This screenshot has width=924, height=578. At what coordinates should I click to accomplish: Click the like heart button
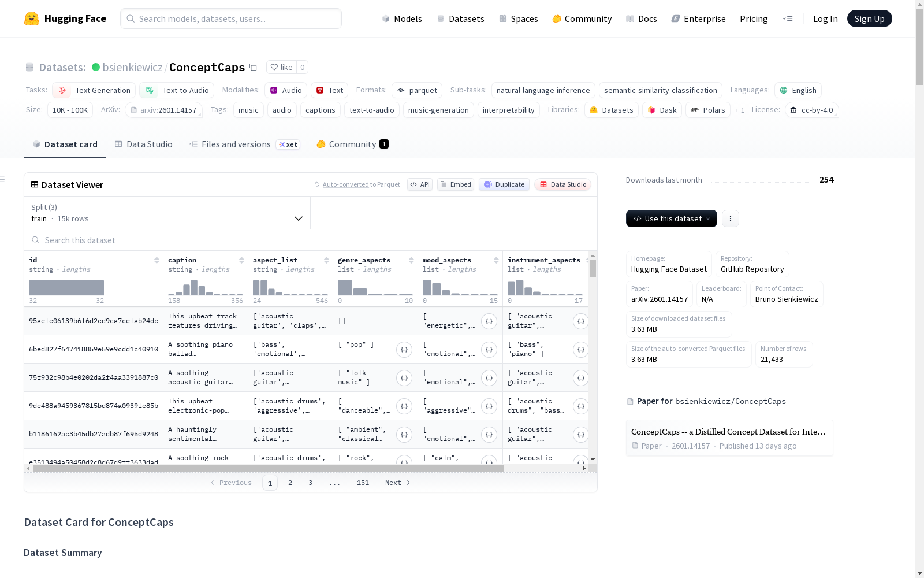point(282,67)
